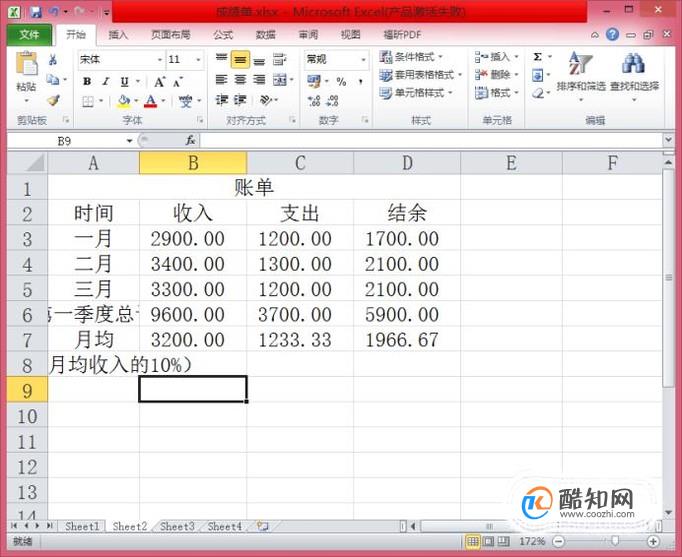Click the insert function fx icon

pos(190,140)
